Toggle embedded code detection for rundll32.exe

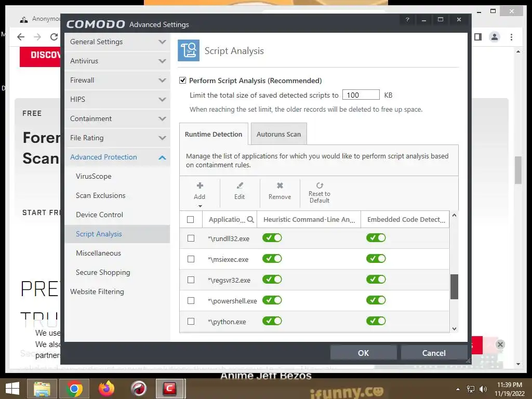pyautogui.click(x=376, y=238)
